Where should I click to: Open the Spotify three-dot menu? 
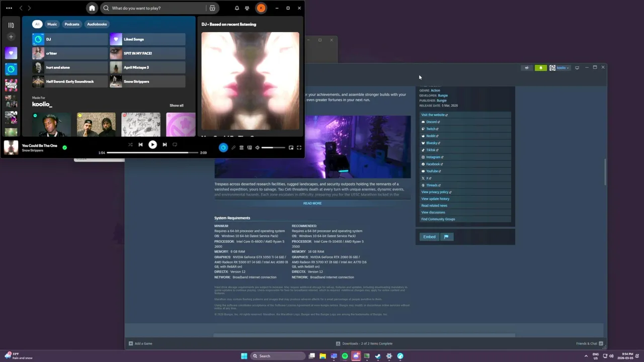click(9, 8)
